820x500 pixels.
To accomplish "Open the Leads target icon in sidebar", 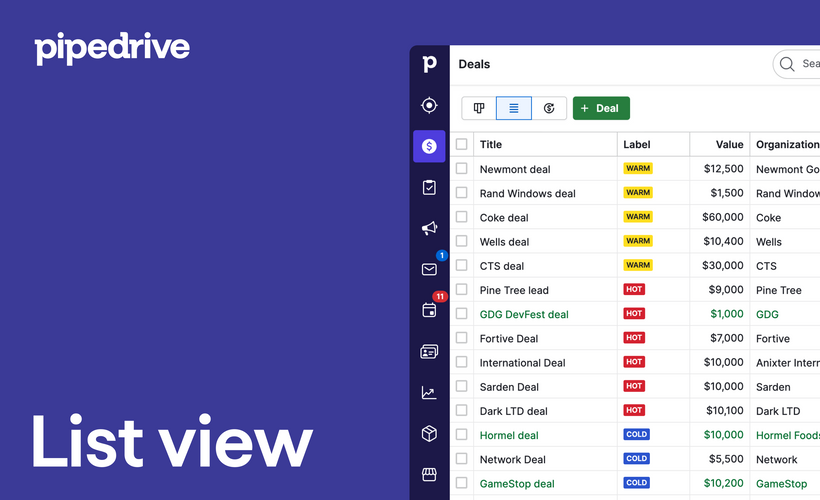I will point(429,105).
